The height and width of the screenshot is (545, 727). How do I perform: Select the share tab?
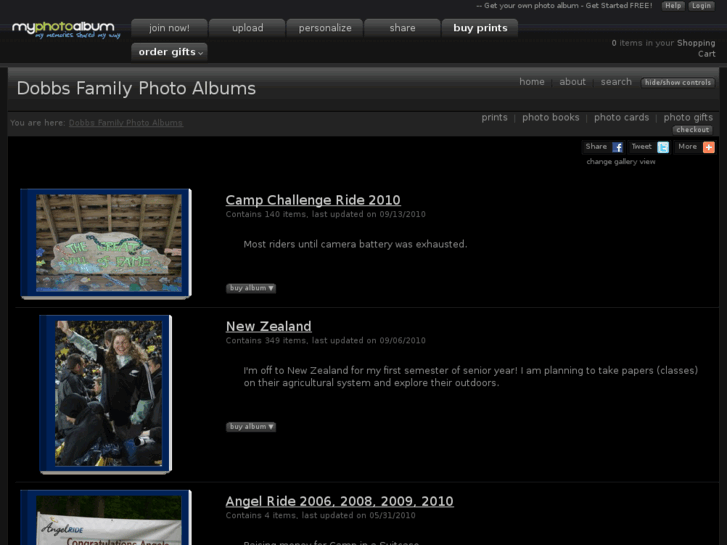point(402,28)
